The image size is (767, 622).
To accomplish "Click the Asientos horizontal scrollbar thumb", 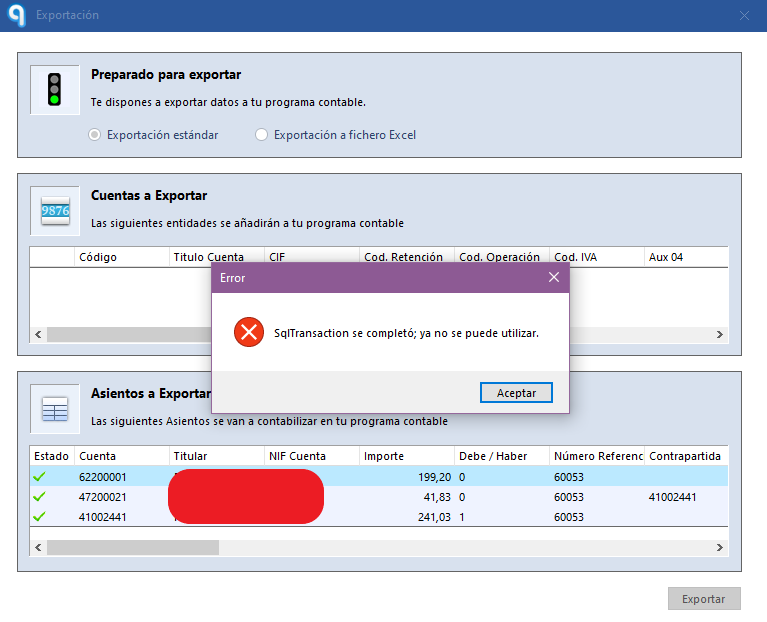I will coord(133,547).
